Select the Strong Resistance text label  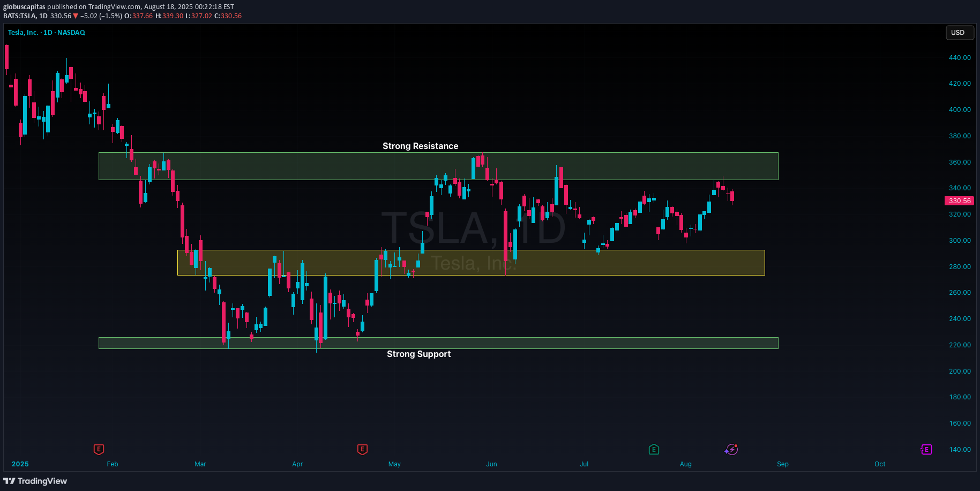(421, 146)
